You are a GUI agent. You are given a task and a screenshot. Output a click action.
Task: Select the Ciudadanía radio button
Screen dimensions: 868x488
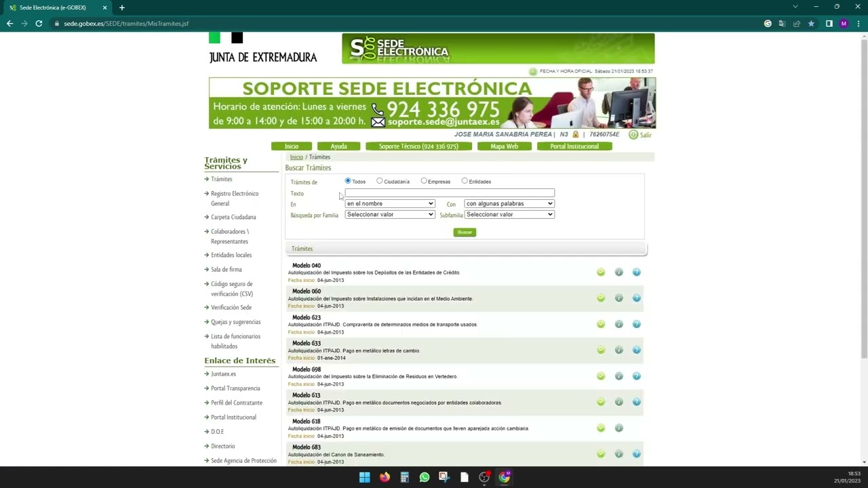pos(380,181)
